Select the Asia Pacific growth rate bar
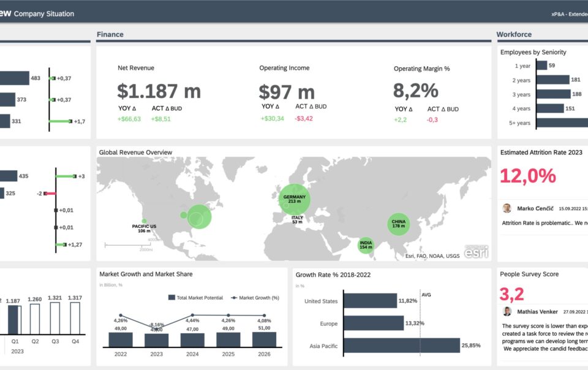This screenshot has width=588, height=370. tap(402, 345)
